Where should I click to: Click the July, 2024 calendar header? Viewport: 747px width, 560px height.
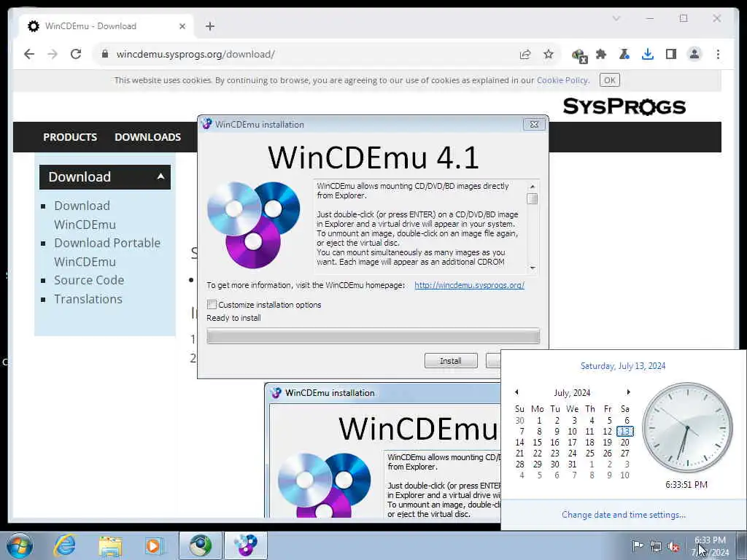pyautogui.click(x=572, y=393)
